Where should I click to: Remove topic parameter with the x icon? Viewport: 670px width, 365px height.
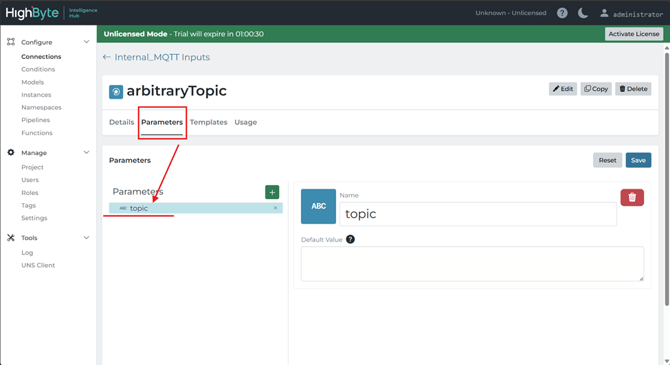pos(275,208)
